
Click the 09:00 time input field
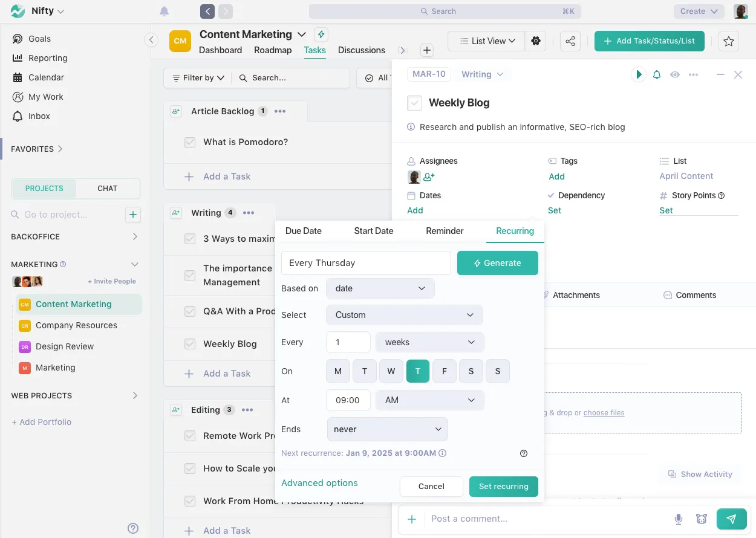[348, 400]
